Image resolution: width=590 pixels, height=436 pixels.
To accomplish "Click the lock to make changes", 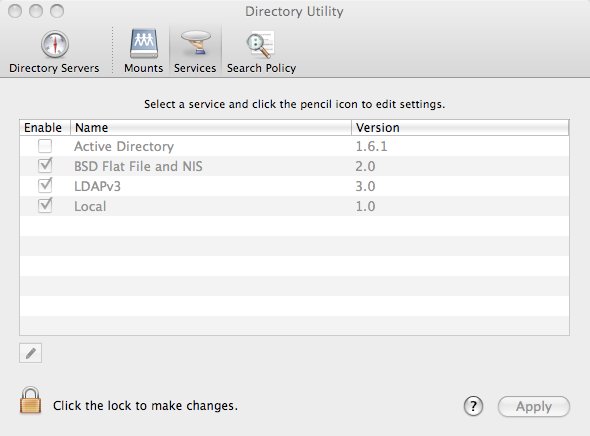I will (x=30, y=401).
